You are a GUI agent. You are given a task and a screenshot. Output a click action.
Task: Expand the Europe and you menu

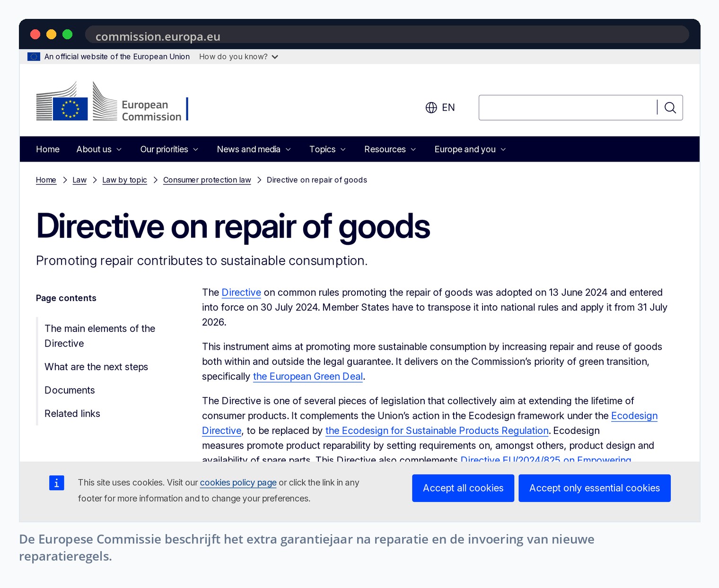point(470,149)
